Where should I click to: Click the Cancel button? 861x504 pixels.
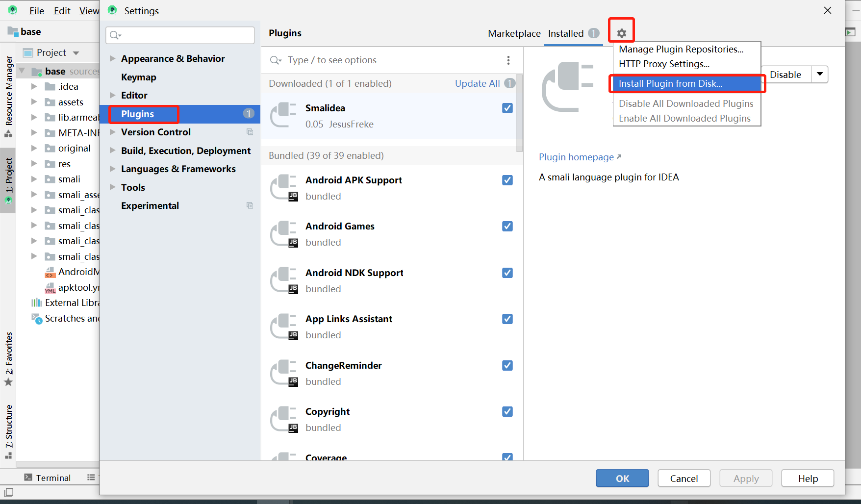[684, 478]
